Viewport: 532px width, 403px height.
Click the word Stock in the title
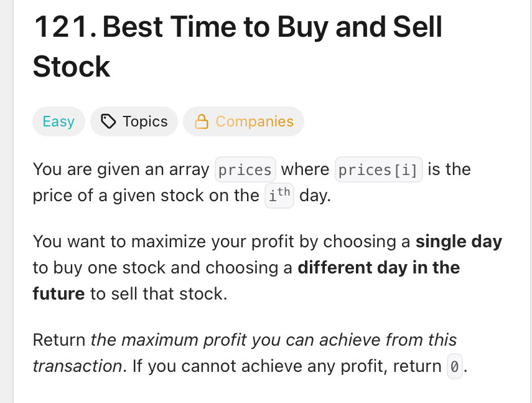(72, 67)
